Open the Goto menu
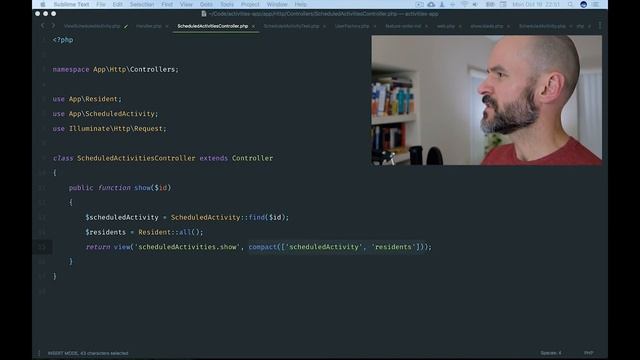The width and height of the screenshot is (640, 360). pos(206,4)
